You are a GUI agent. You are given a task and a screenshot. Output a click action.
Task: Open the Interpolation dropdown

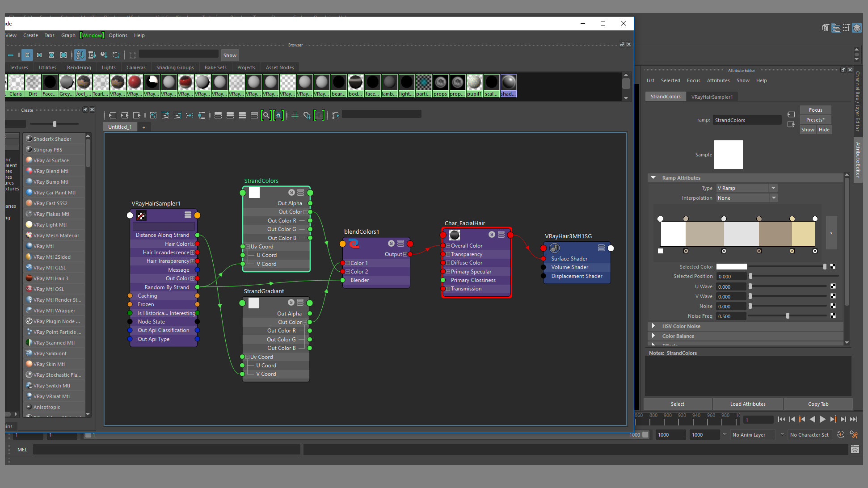tap(747, 198)
